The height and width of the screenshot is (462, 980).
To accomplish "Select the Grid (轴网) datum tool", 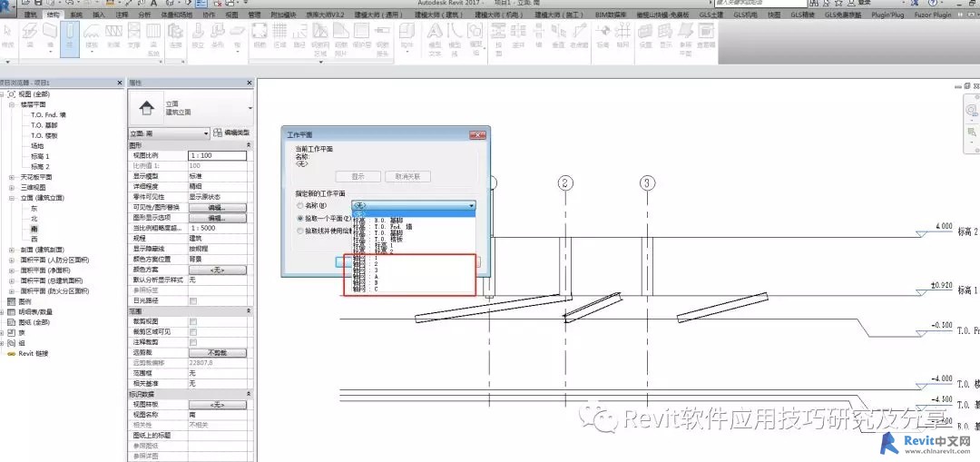I will pyautogui.click(x=623, y=35).
